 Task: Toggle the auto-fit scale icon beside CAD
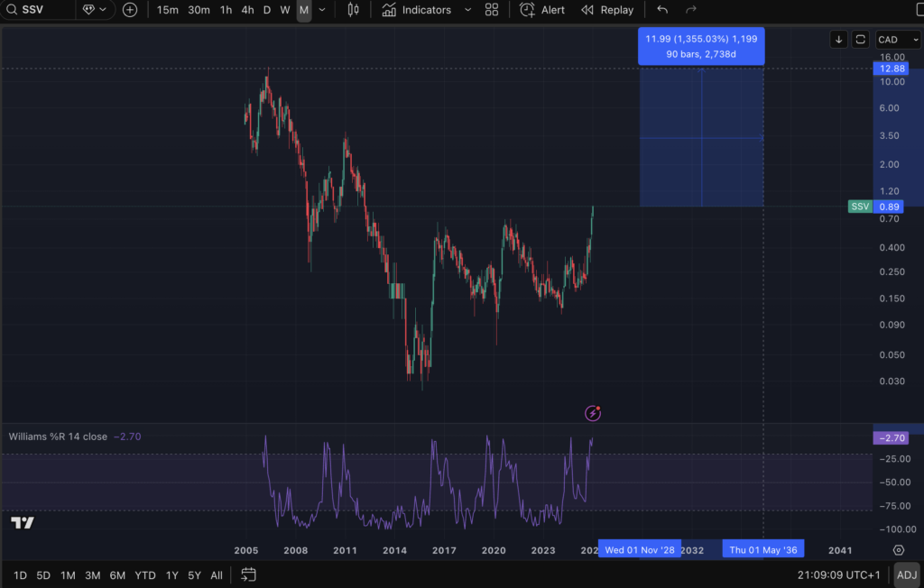[861, 40]
